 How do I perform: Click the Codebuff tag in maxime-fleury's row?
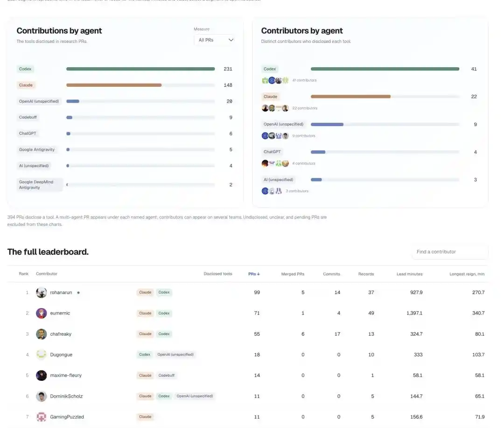pos(167,375)
